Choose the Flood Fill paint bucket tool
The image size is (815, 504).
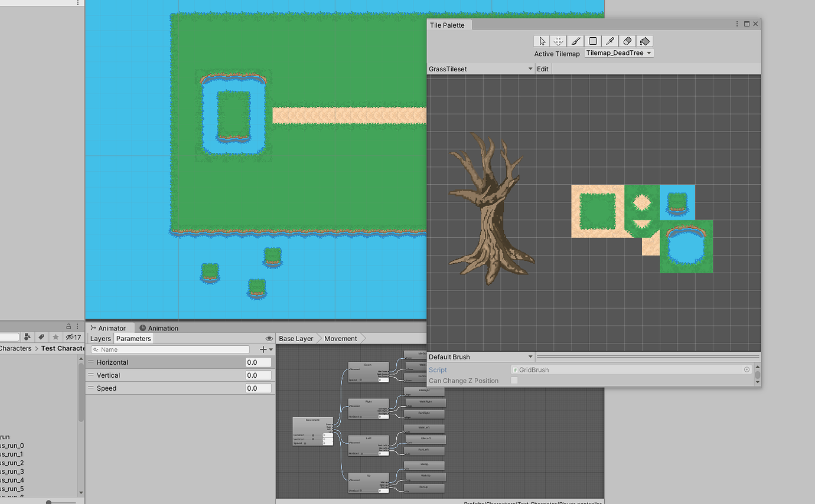click(x=644, y=41)
